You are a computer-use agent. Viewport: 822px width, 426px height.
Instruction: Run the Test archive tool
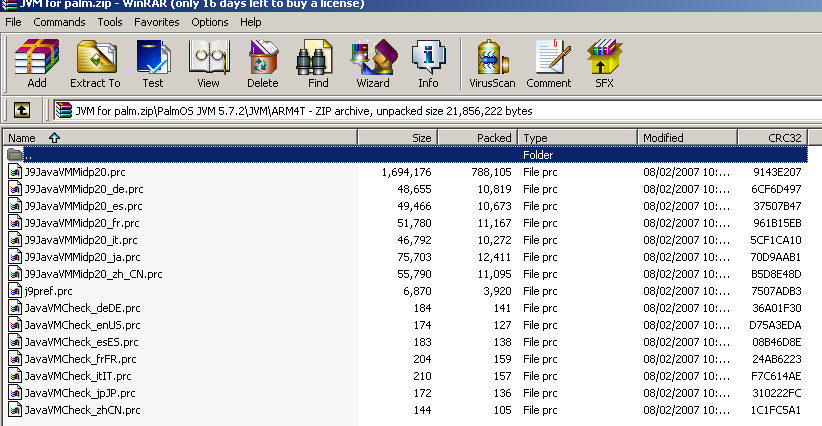pos(153,63)
